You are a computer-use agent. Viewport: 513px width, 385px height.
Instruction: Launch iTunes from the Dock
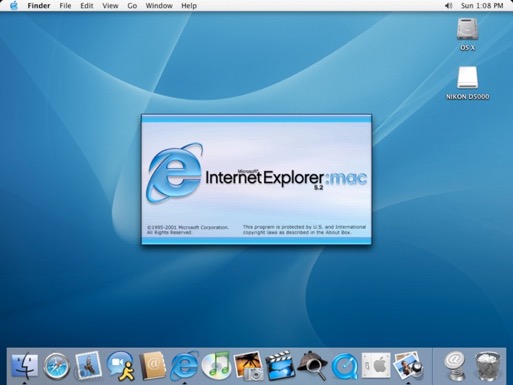coord(216,366)
